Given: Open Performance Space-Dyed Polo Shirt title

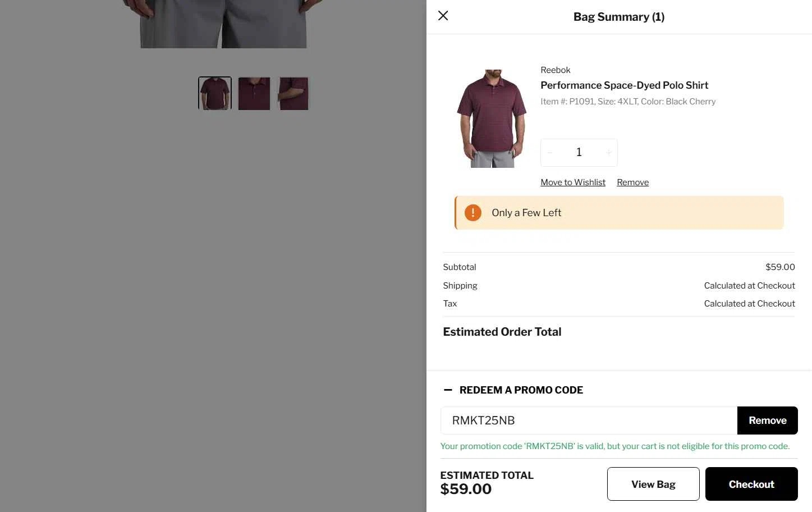Looking at the screenshot, I should coord(624,85).
